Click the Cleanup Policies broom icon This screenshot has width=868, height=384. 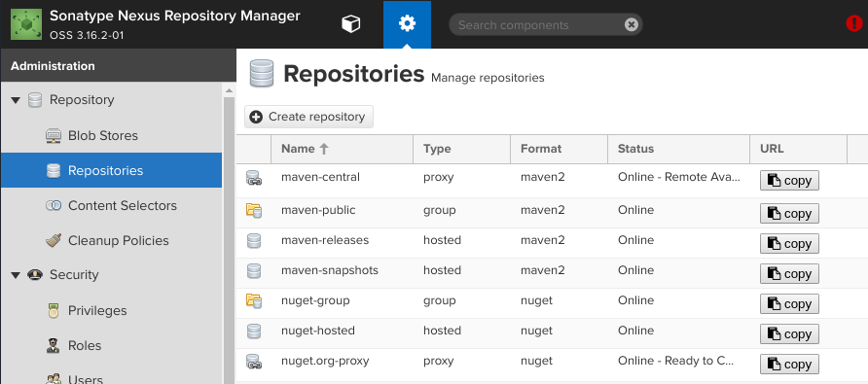tap(54, 241)
